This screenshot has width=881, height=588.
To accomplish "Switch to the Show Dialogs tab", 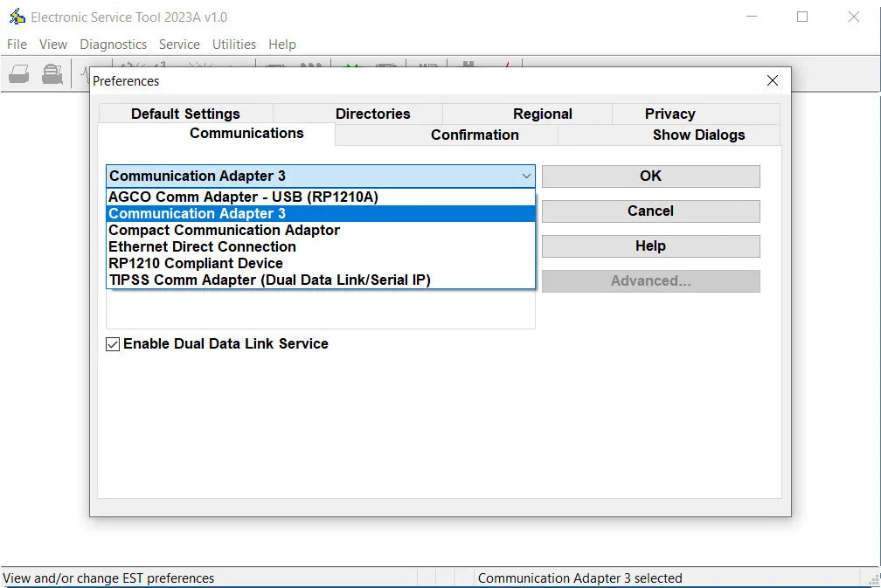I will pyautogui.click(x=698, y=135).
